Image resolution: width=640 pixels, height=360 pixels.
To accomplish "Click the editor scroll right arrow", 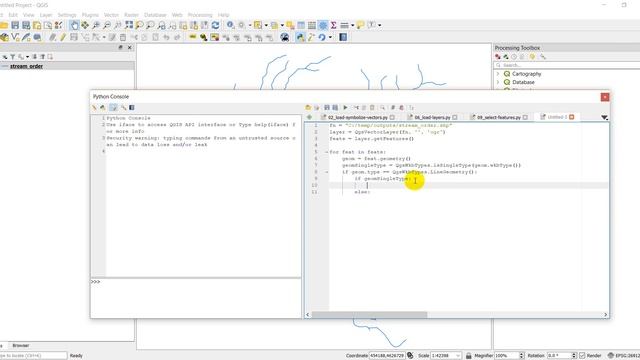I will click(605, 315).
